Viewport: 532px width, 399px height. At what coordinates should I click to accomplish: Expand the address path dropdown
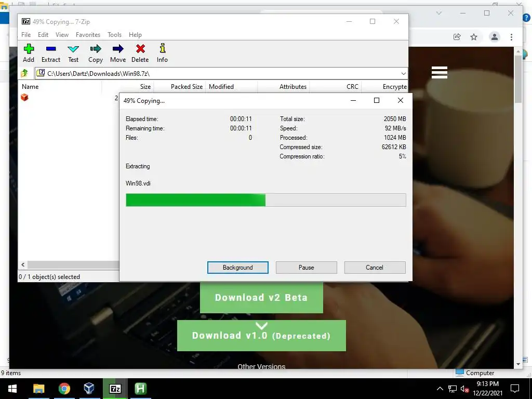pos(403,73)
